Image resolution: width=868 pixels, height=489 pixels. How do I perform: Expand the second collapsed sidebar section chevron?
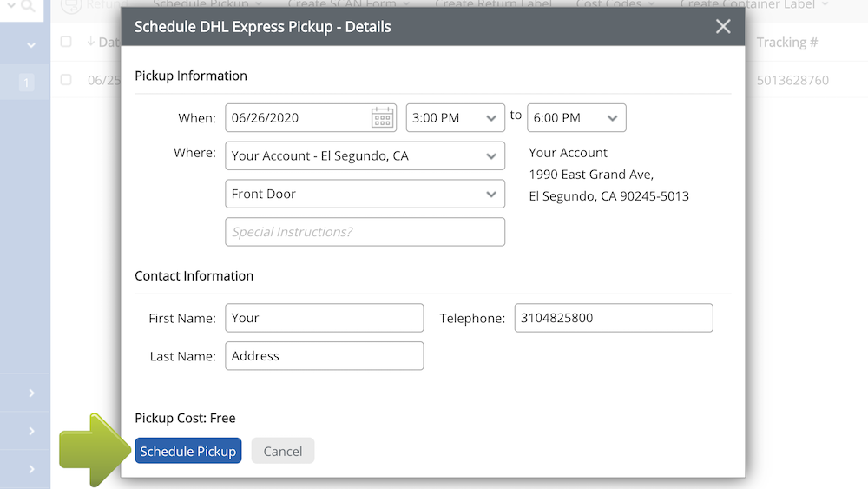click(31, 431)
